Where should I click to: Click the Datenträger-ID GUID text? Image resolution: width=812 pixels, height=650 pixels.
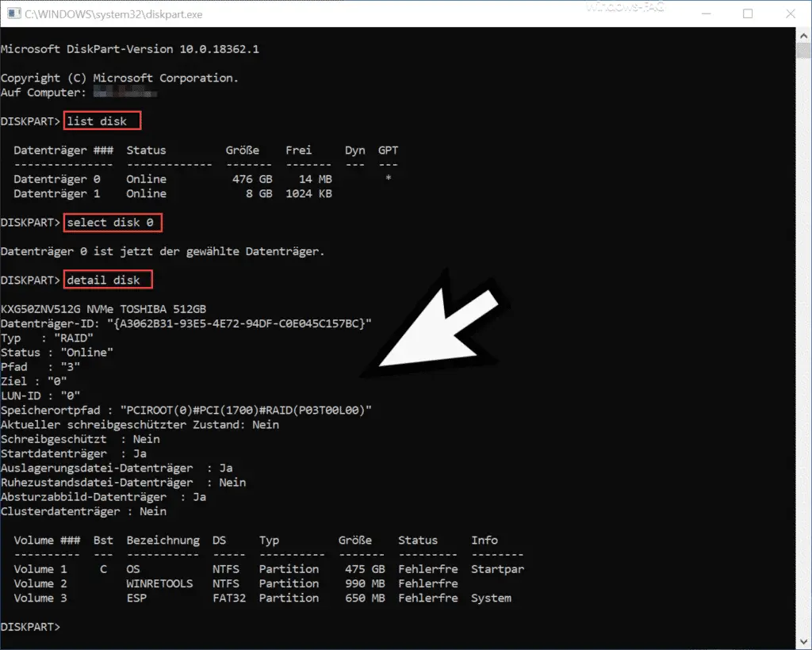click(x=239, y=323)
